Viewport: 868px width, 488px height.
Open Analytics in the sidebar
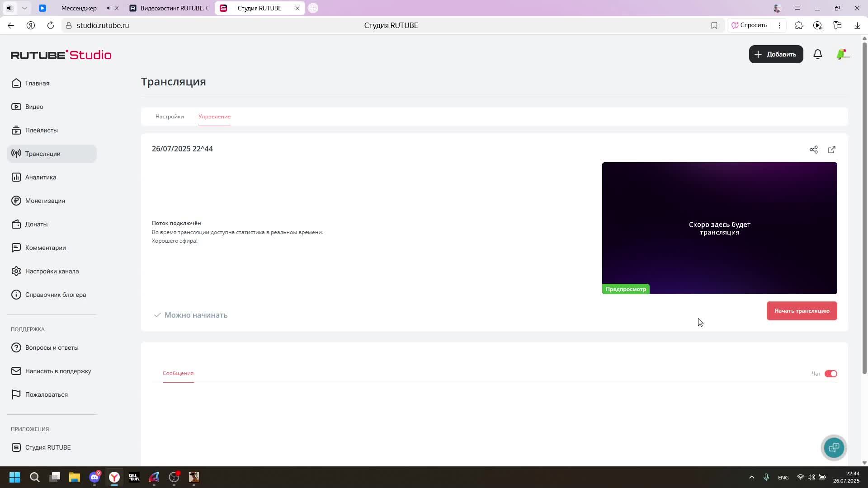41,177
